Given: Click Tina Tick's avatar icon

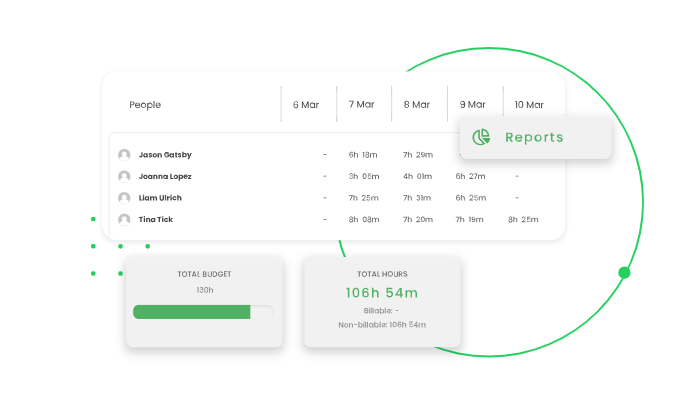Looking at the screenshot, I should [x=124, y=220].
